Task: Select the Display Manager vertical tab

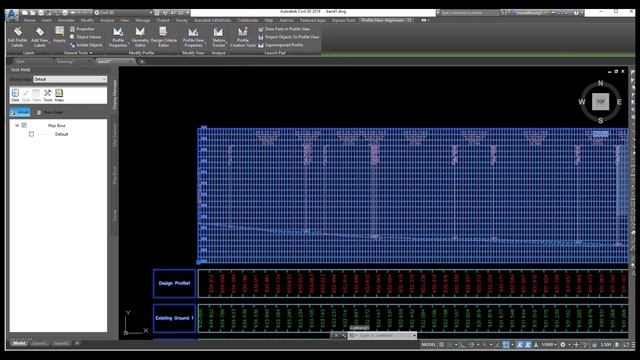Action: pyautogui.click(x=115, y=95)
